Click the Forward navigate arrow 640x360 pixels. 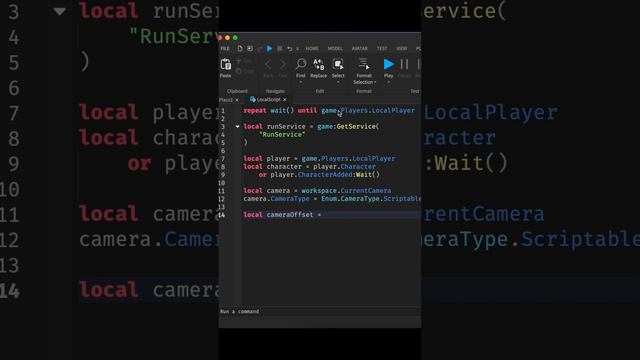click(283, 64)
